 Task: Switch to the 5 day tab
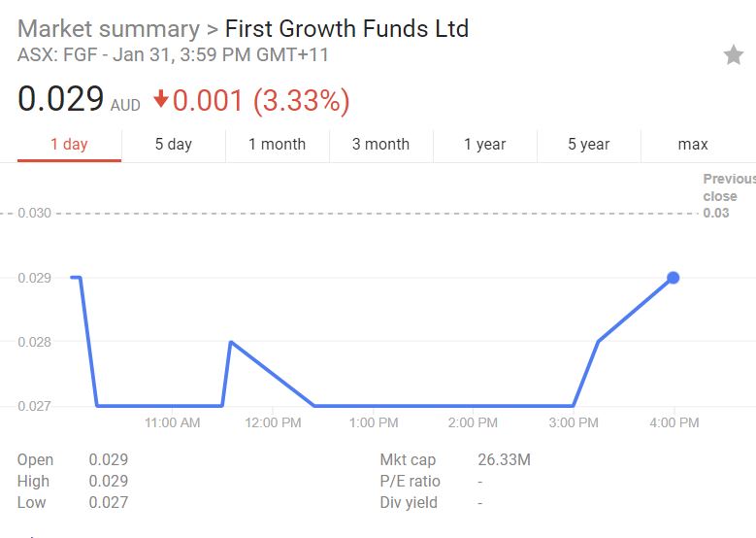pos(174,145)
